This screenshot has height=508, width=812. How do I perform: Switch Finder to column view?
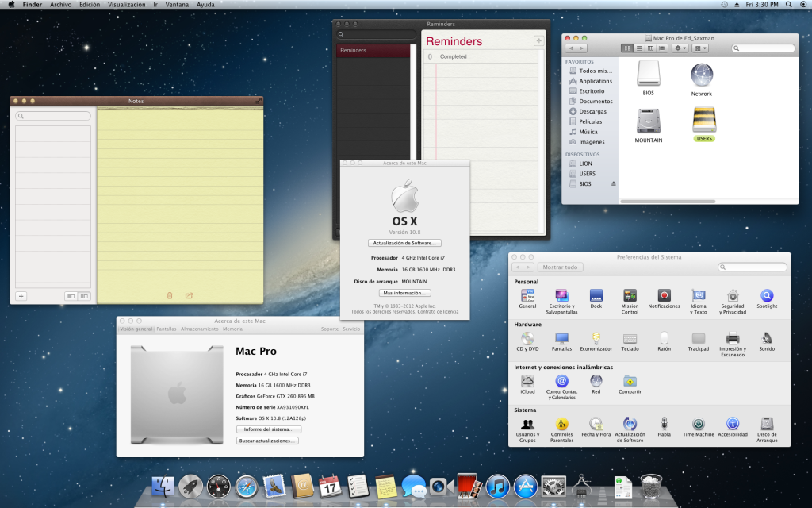(650, 48)
